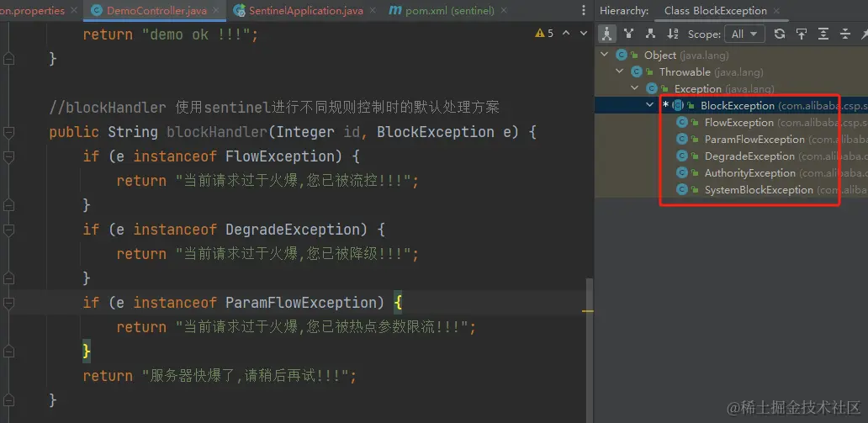The height and width of the screenshot is (423, 868).
Task: Click the Exception class icon
Action: tap(652, 88)
